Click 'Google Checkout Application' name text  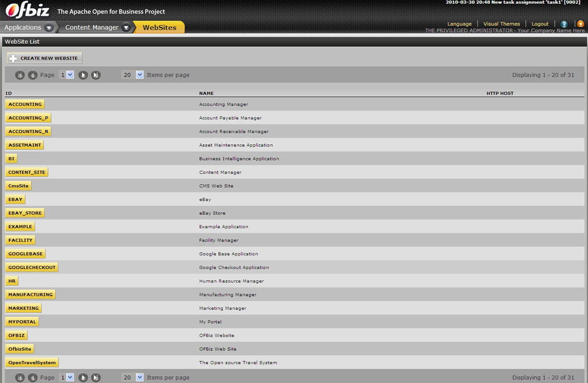click(x=234, y=267)
